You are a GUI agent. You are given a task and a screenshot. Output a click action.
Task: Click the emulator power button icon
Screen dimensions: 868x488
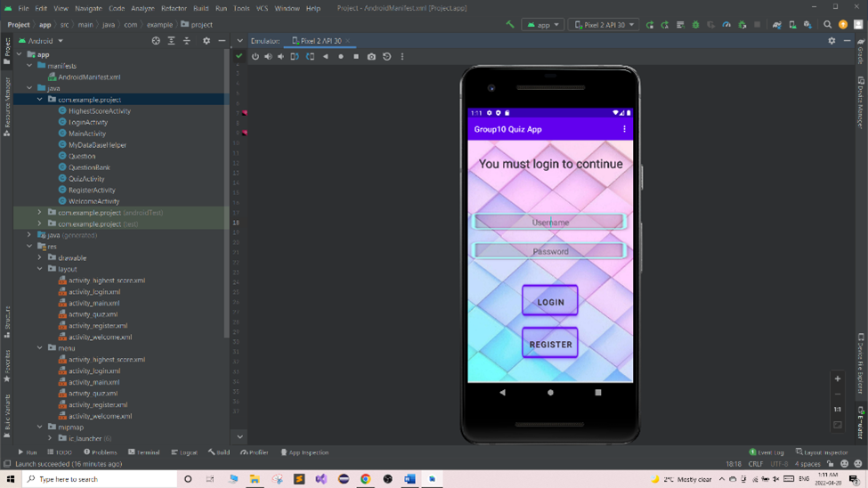click(256, 56)
